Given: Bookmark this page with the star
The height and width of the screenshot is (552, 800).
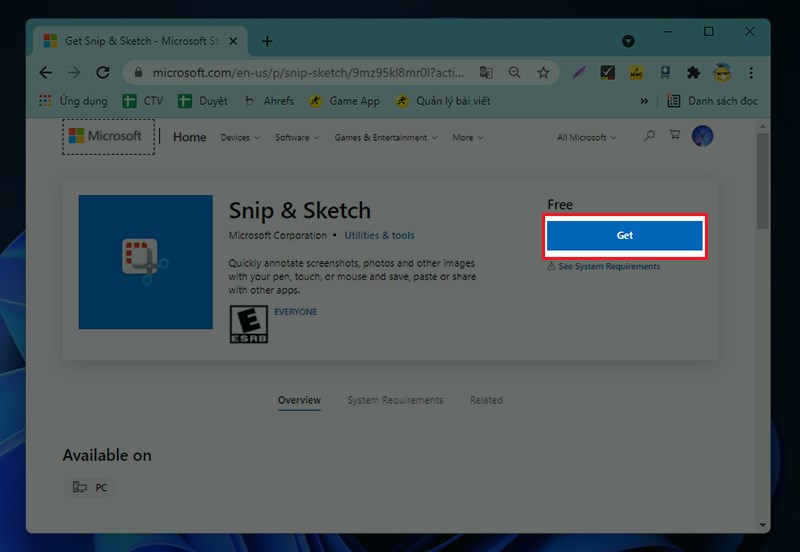Looking at the screenshot, I should point(543,73).
